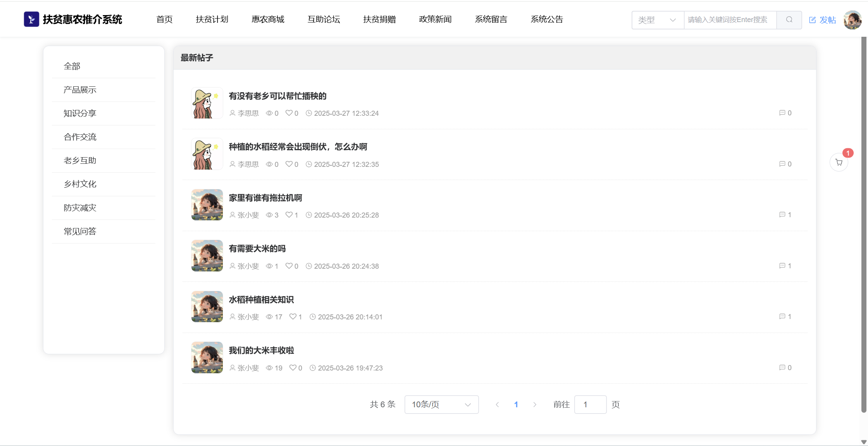
Task: Select 老乡互助 category in the sidebar
Action: (80, 160)
